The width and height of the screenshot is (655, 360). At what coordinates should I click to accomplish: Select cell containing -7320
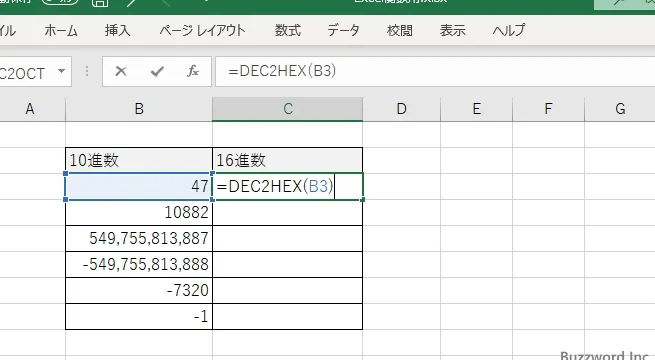pos(139,290)
